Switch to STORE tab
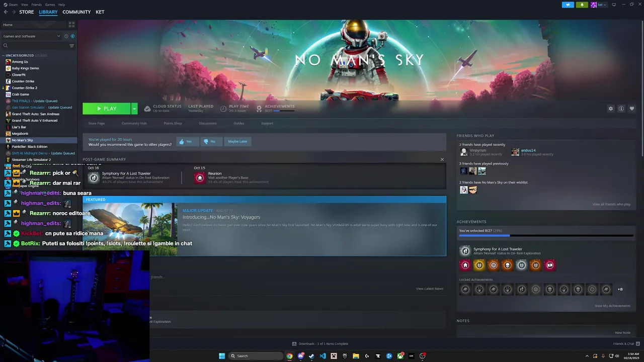 27,12
